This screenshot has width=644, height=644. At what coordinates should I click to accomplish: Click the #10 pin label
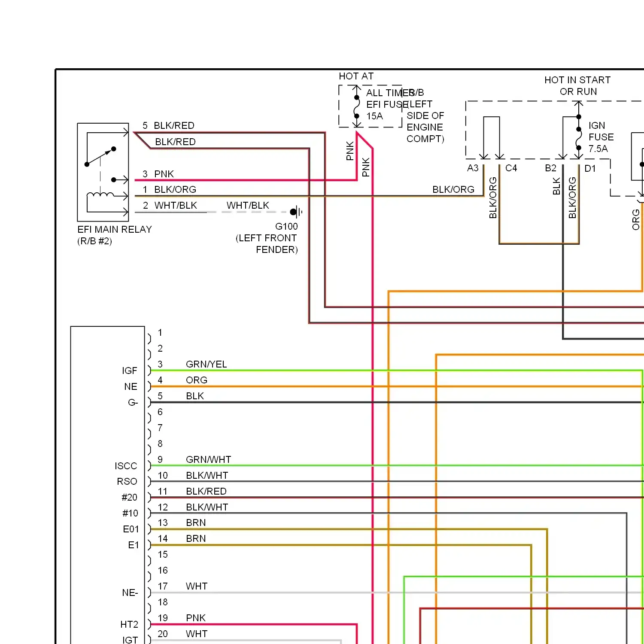click(130, 513)
